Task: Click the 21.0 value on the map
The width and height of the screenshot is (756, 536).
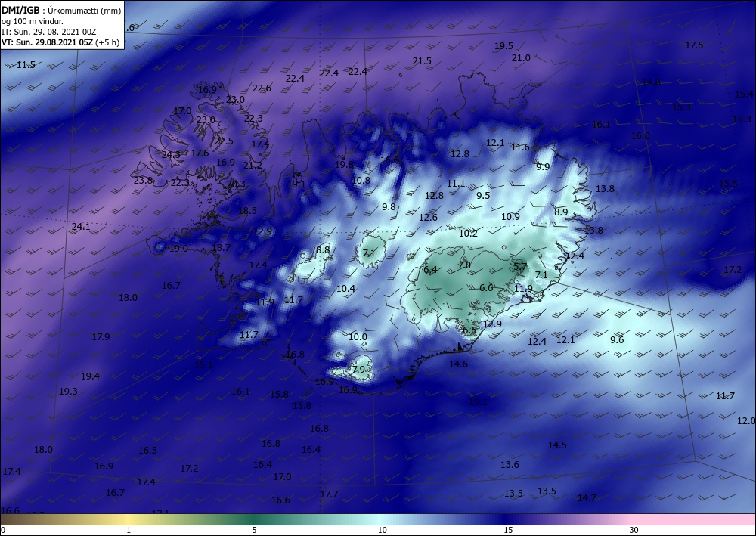Action: [x=521, y=58]
